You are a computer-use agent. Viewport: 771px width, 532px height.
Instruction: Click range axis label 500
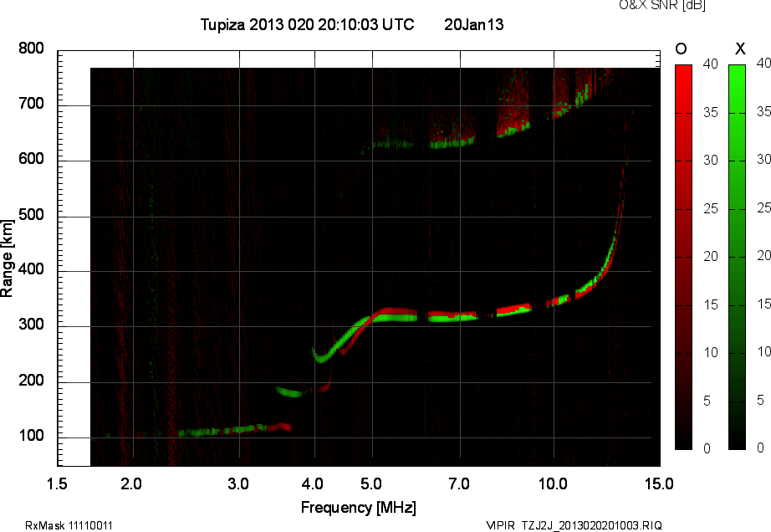click(x=31, y=215)
